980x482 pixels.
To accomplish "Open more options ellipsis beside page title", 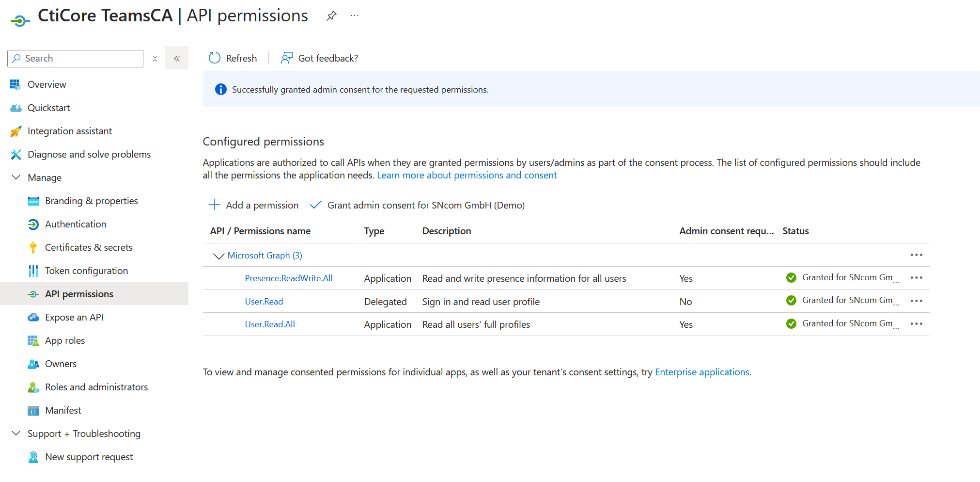I will 355,16.
